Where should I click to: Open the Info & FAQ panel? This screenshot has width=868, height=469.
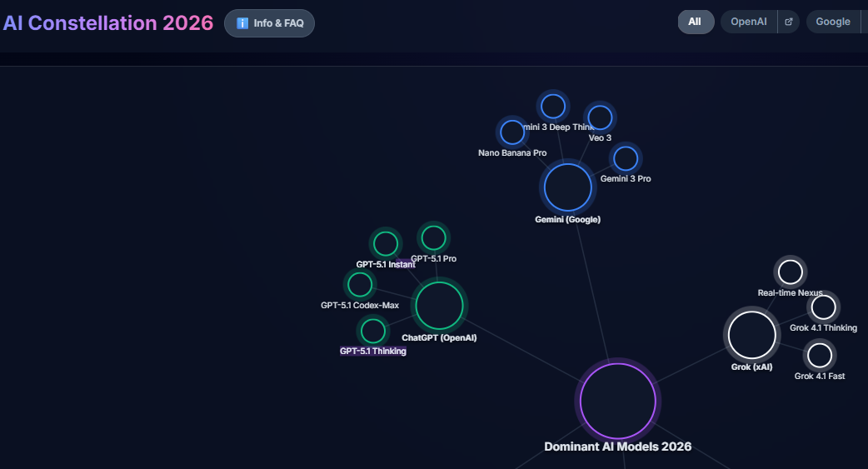(x=269, y=23)
